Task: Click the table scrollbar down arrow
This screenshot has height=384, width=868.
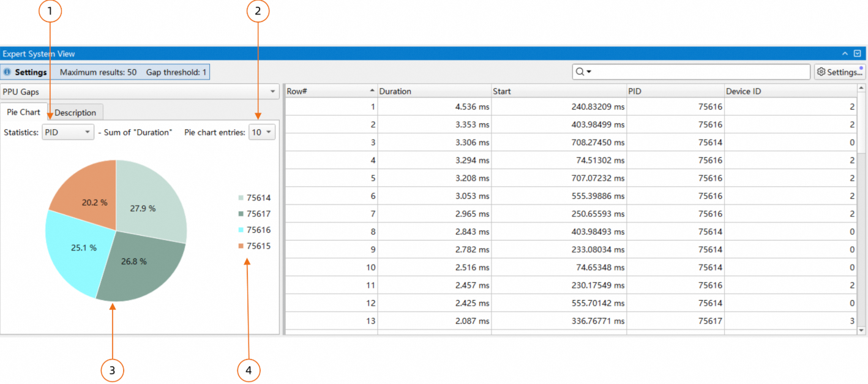Action: [x=862, y=330]
